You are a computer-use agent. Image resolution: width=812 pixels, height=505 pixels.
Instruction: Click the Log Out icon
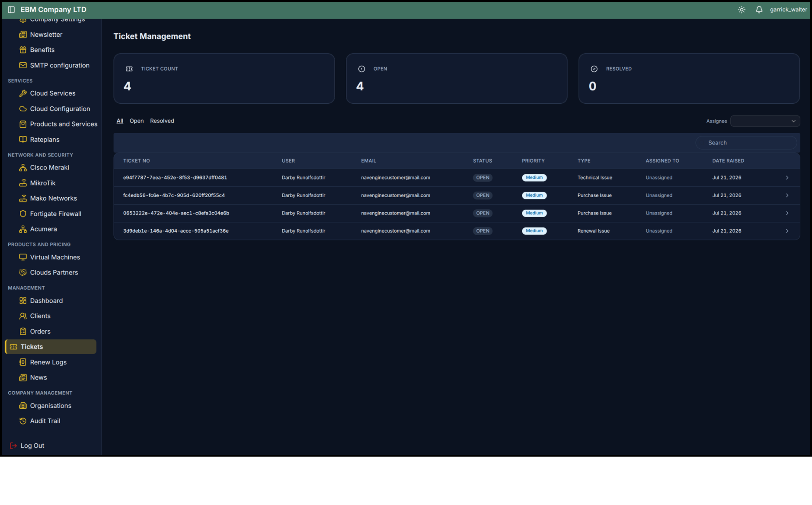(13, 446)
